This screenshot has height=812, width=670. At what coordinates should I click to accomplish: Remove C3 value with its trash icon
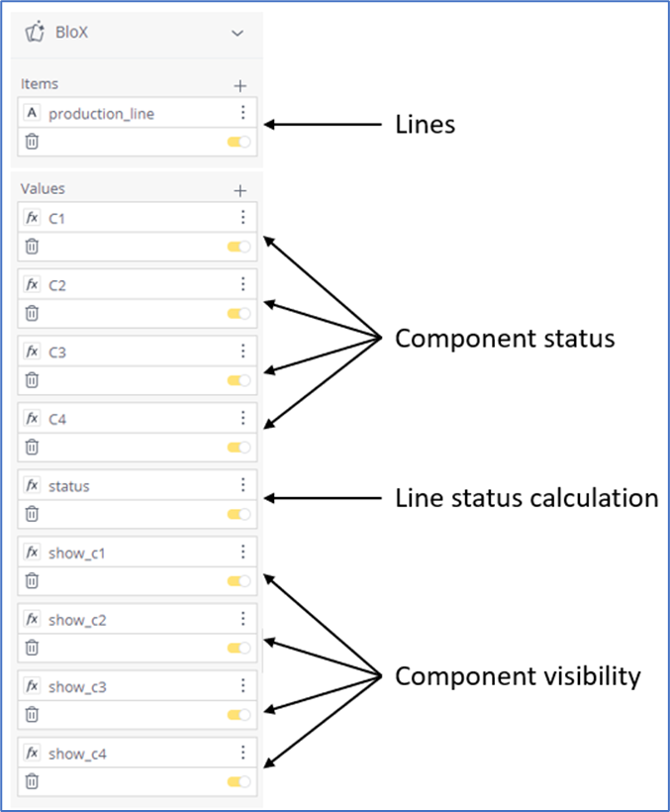32,380
